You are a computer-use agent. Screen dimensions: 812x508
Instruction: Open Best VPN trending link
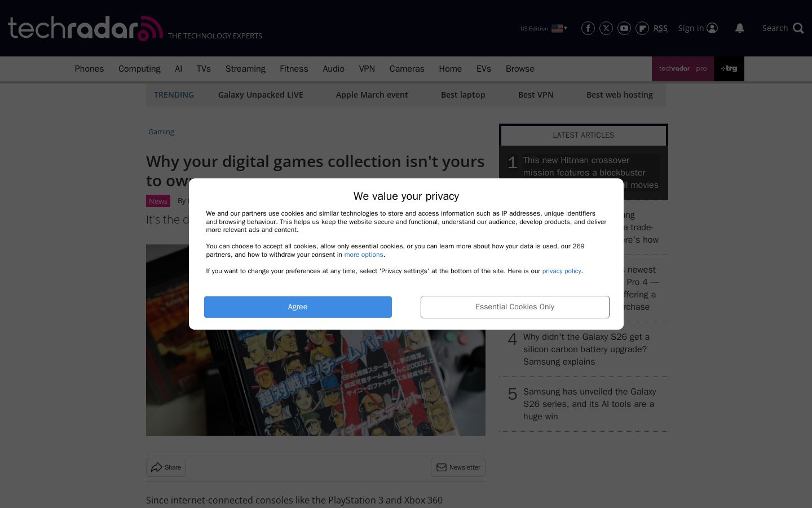click(x=536, y=95)
